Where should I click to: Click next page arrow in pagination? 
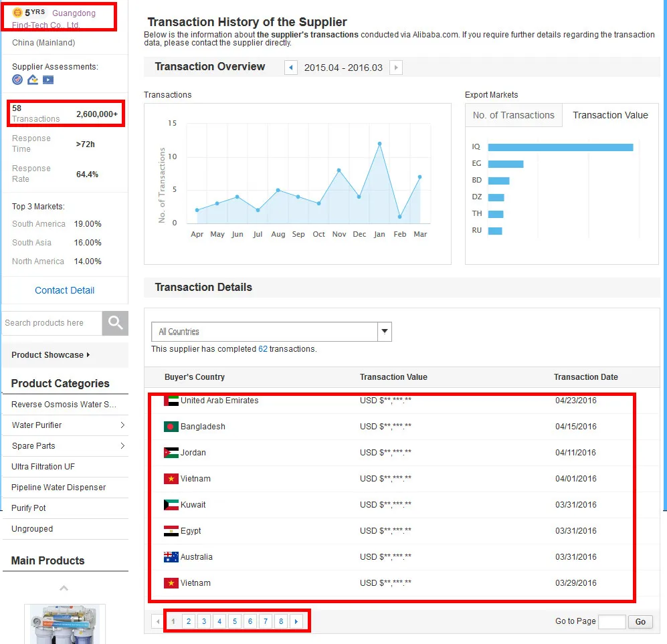[296, 622]
